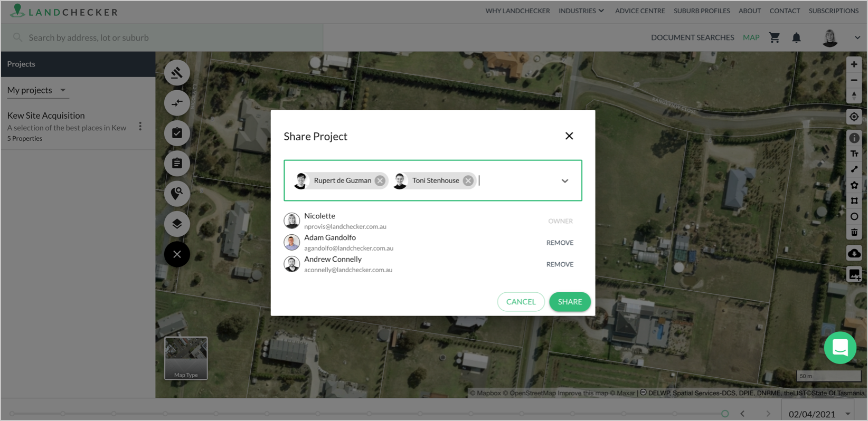Select the rectangle drawing tool

click(854, 201)
